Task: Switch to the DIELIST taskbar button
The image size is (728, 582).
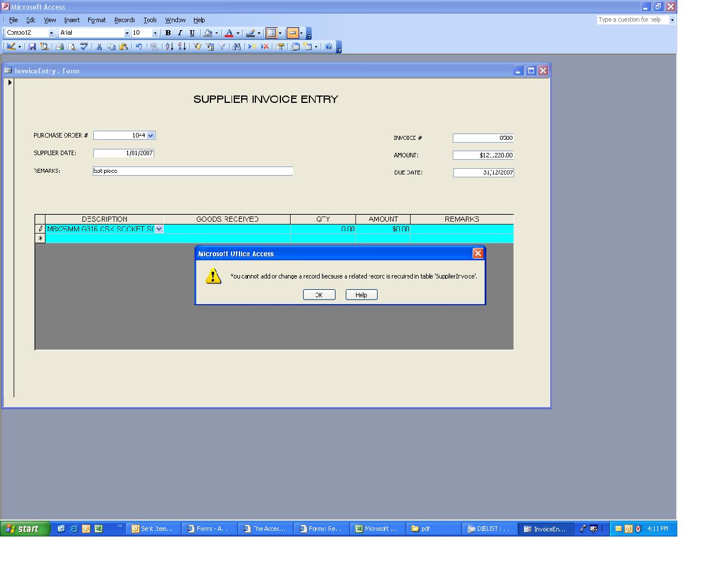Action: pyautogui.click(x=489, y=529)
